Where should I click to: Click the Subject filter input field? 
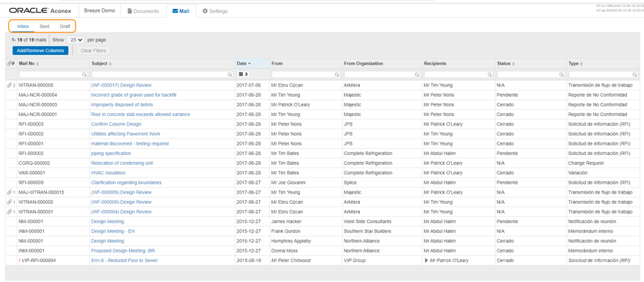click(x=162, y=75)
